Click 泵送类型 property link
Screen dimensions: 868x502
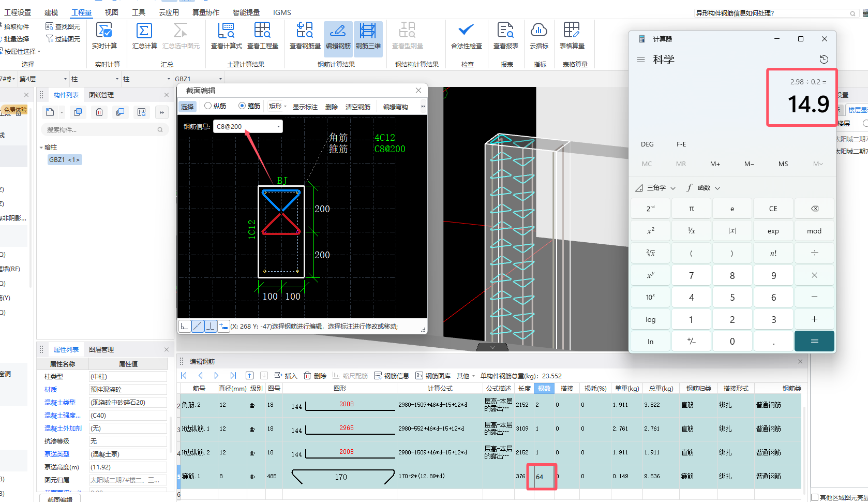[x=57, y=454]
